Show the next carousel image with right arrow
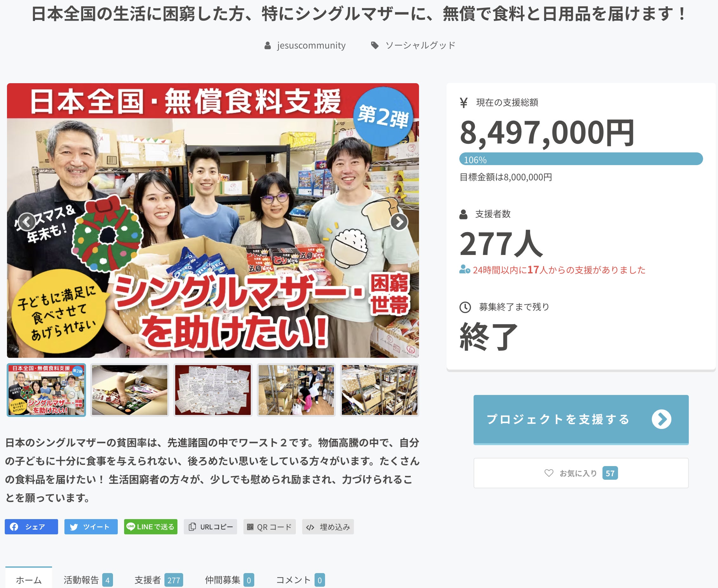The image size is (718, 588). tap(399, 222)
